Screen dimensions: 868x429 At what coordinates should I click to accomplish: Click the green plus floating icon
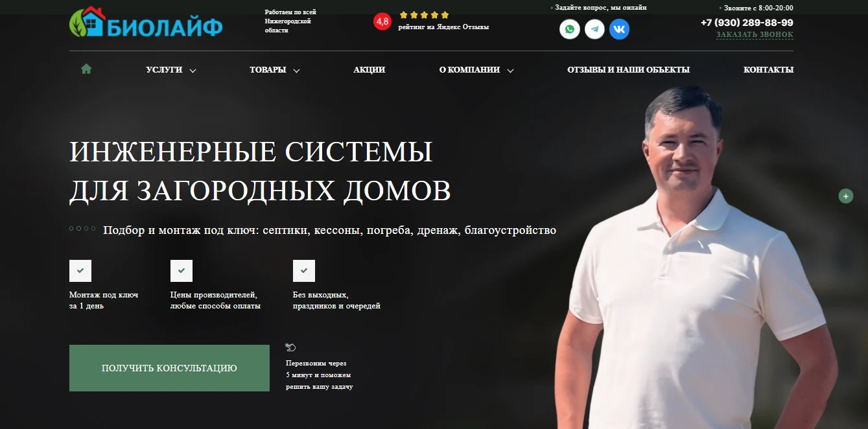tap(846, 196)
